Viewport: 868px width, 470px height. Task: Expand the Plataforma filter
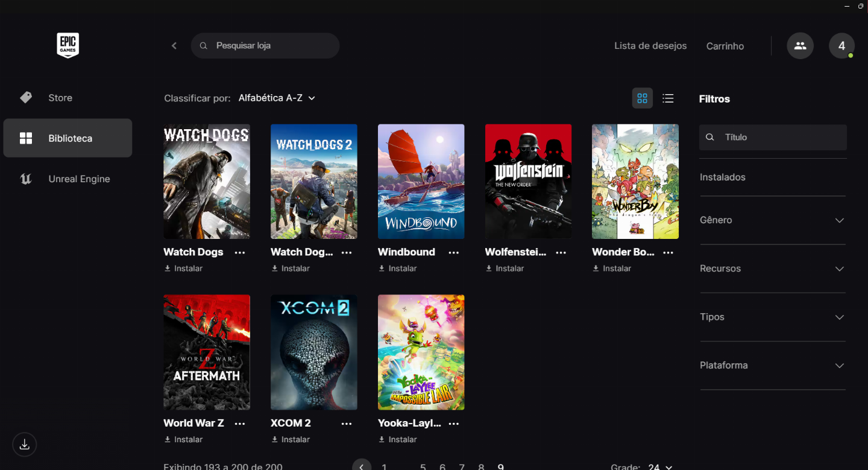(x=773, y=365)
